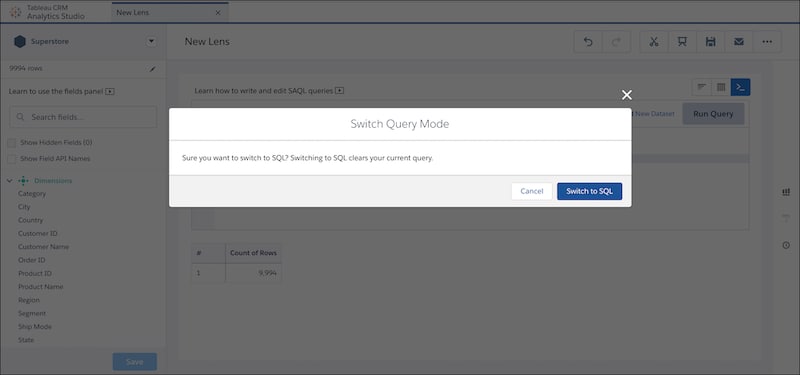The width and height of the screenshot is (800, 375).
Task: Select the Product ID field
Action: [35, 273]
